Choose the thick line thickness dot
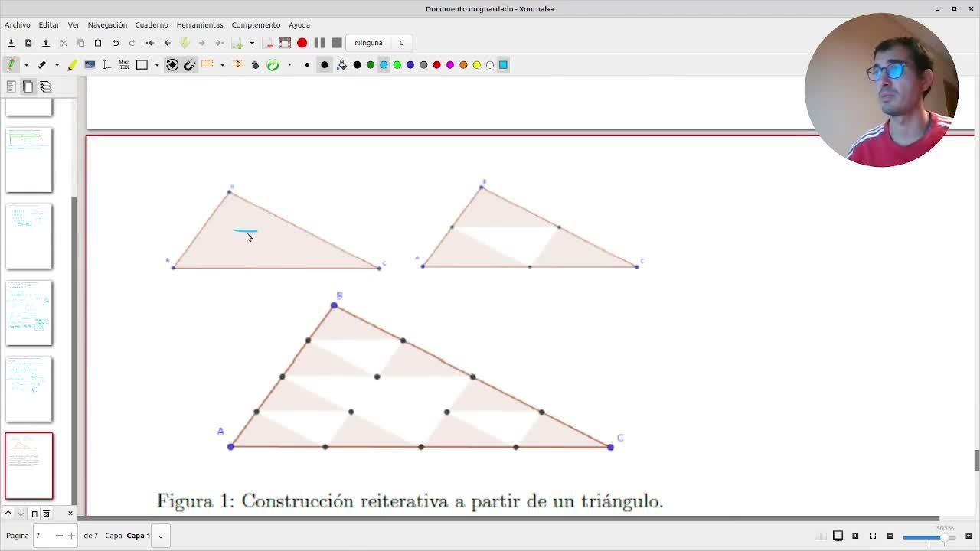This screenshot has width=980, height=551. 325,65
